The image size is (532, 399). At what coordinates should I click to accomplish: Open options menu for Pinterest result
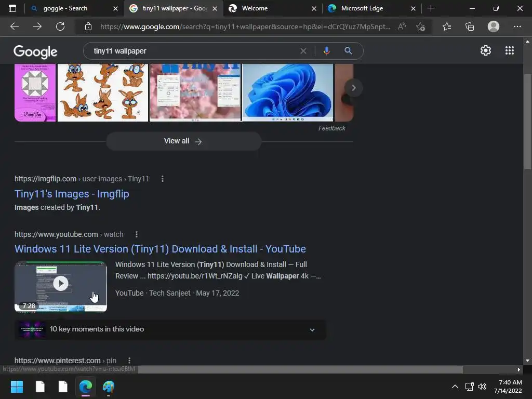(129, 361)
